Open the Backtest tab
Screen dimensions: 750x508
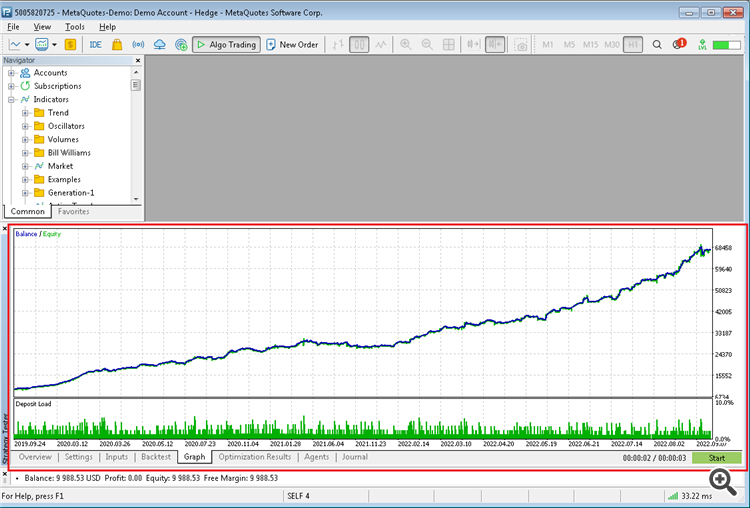tap(156, 457)
